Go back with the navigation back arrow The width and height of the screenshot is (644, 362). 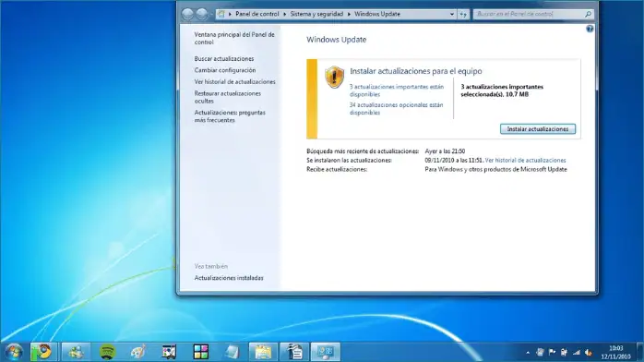point(187,14)
